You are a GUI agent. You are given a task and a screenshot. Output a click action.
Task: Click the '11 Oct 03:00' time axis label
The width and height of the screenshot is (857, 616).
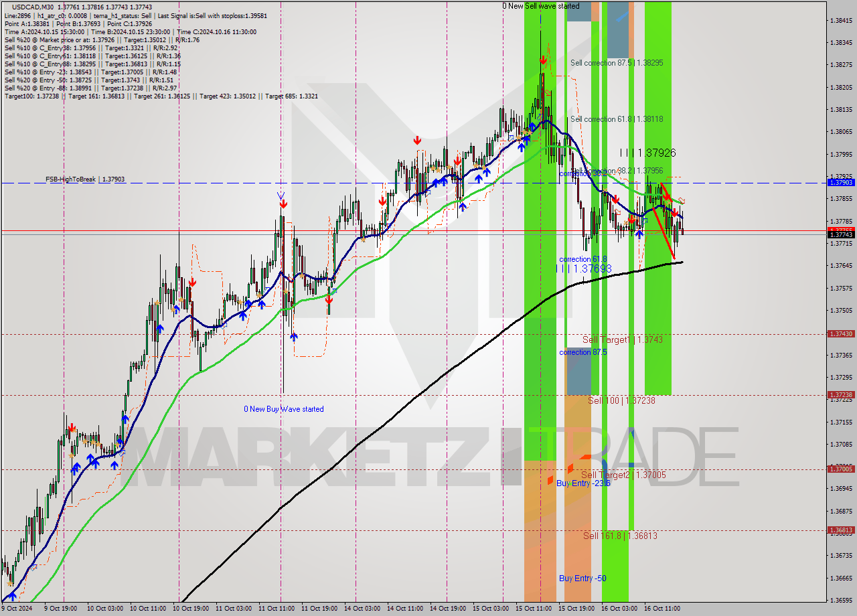click(x=235, y=609)
